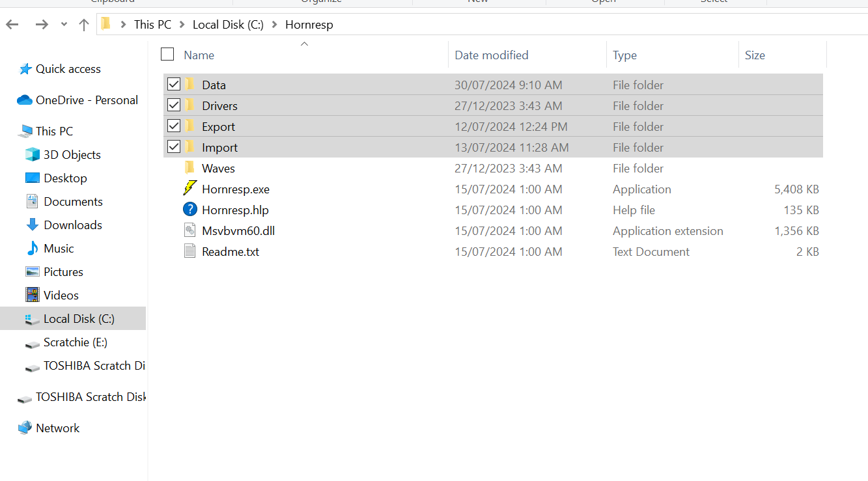Viewport: 868px width, 481px height.
Task: Open Network in navigation pane
Action: 57,428
